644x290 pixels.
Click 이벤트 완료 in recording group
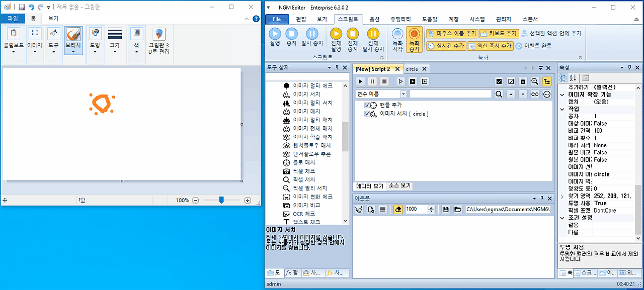tap(533, 46)
